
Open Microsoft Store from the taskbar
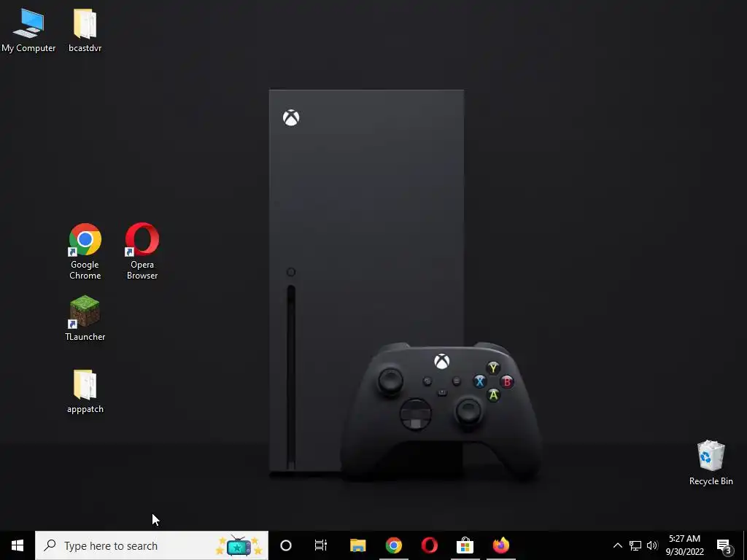coord(465,545)
